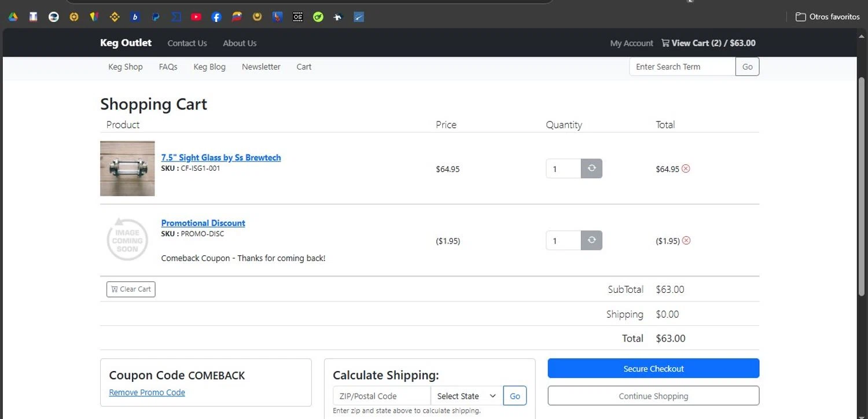Image resolution: width=868 pixels, height=419 pixels.
Task: Click the Remove Promo Code link
Action: tap(147, 392)
